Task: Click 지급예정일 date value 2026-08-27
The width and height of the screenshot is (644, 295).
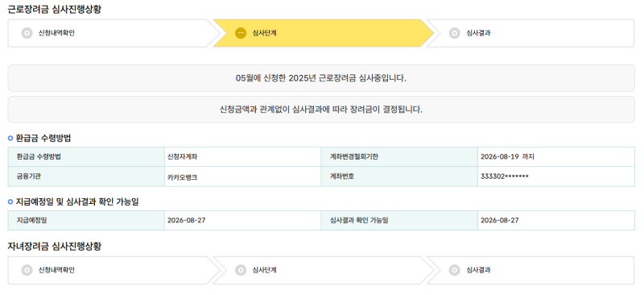Action: click(x=187, y=221)
